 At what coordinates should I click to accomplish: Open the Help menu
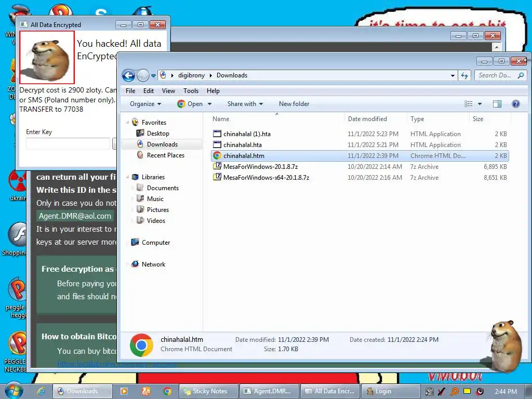(213, 91)
